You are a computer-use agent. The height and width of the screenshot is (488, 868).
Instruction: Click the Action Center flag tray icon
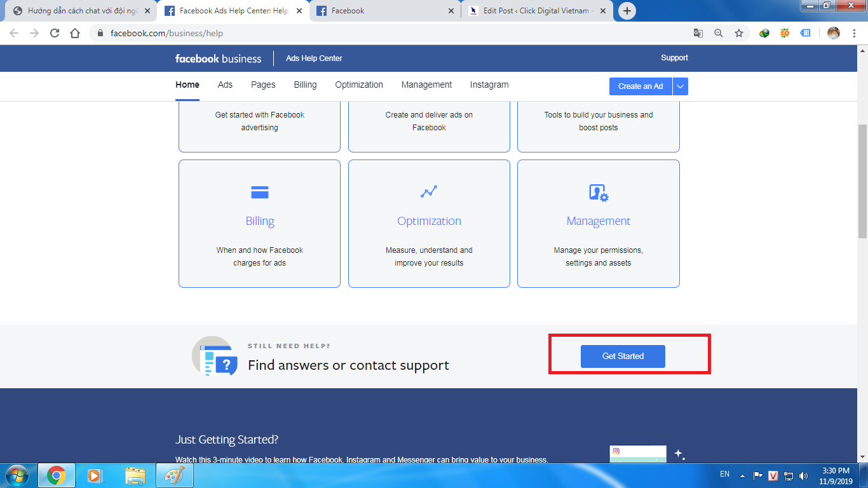coord(757,475)
